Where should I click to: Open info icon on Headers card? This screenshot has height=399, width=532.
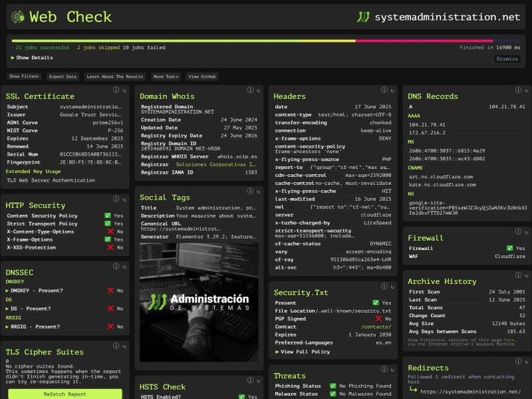point(384,90)
